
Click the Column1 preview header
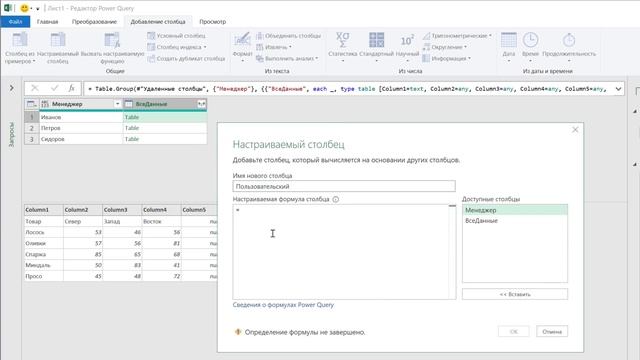(x=43, y=210)
